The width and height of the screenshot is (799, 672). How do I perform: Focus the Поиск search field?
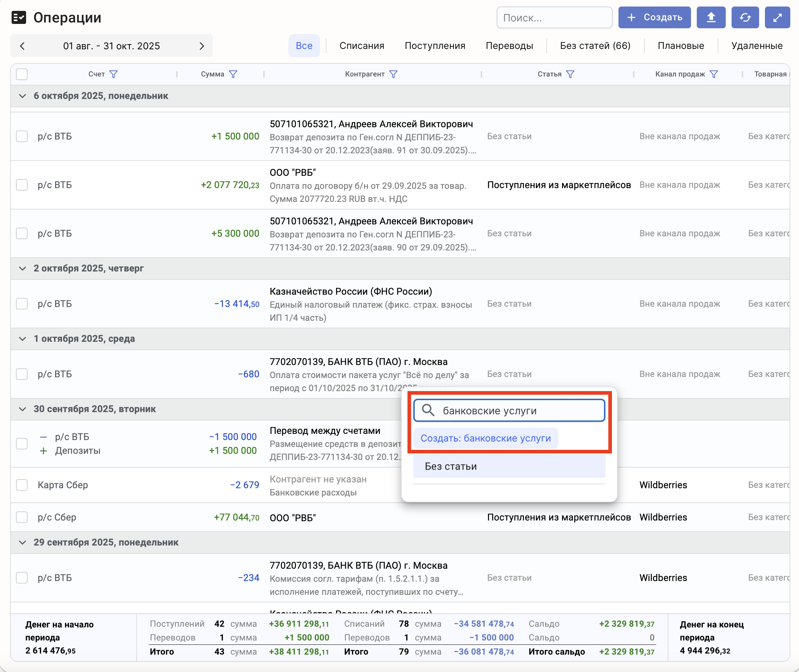[x=554, y=17]
